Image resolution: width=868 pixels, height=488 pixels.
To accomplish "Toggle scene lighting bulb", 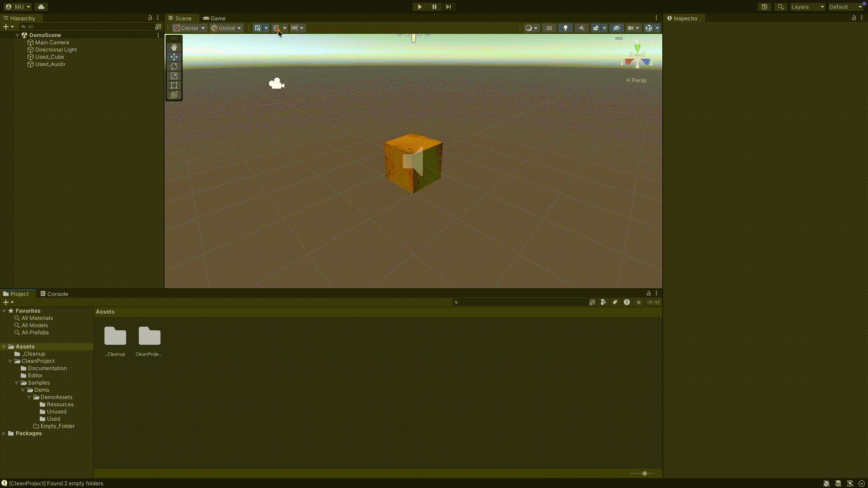I will [x=565, y=28].
